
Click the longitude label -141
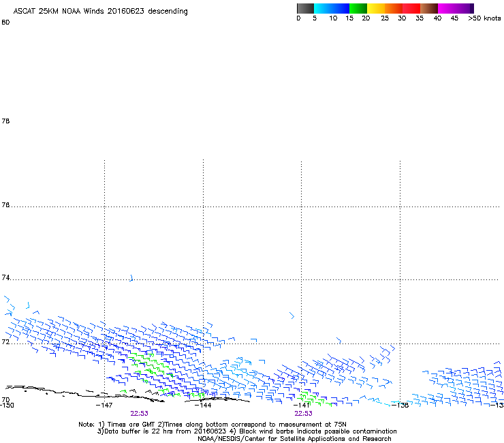(x=301, y=405)
